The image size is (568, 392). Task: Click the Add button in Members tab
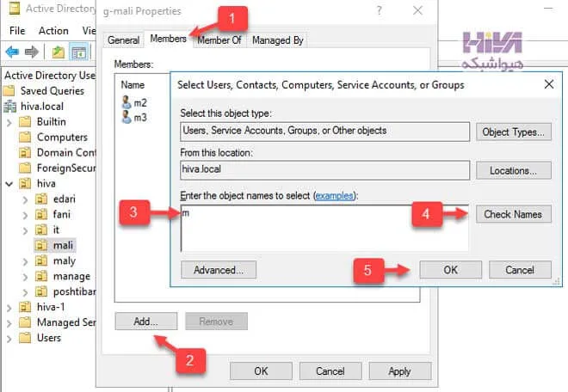tap(146, 322)
